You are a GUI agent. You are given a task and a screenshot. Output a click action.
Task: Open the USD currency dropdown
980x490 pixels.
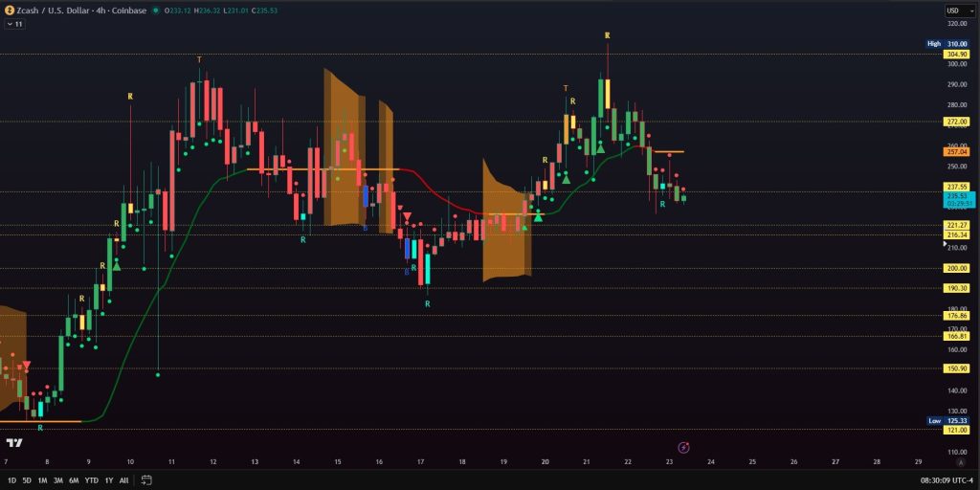[954, 11]
